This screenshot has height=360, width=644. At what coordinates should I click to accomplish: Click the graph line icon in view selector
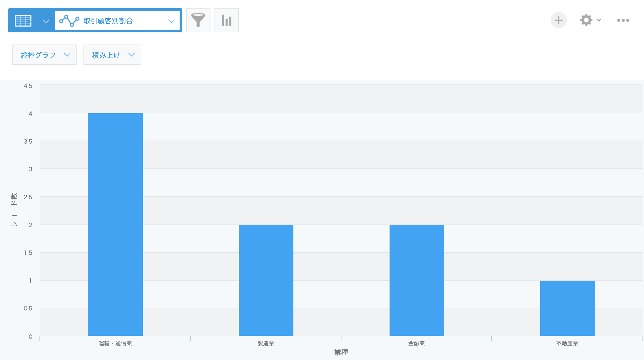coord(69,20)
